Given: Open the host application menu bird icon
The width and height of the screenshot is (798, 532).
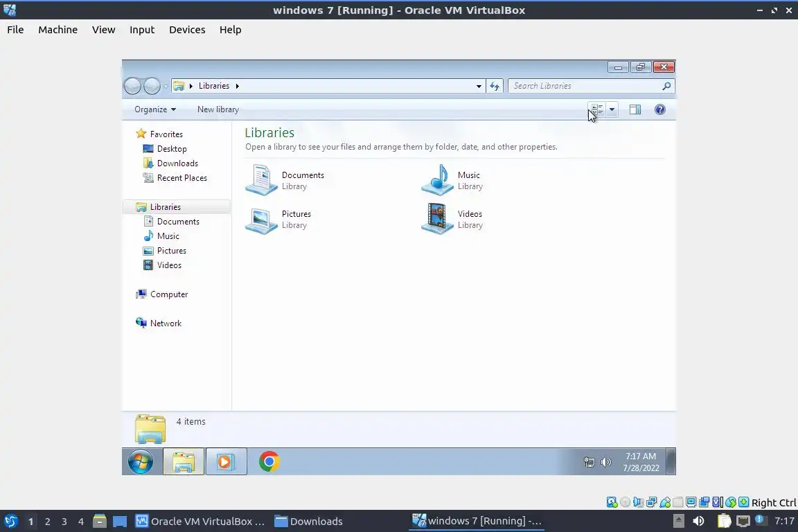Looking at the screenshot, I should click(x=10, y=521).
